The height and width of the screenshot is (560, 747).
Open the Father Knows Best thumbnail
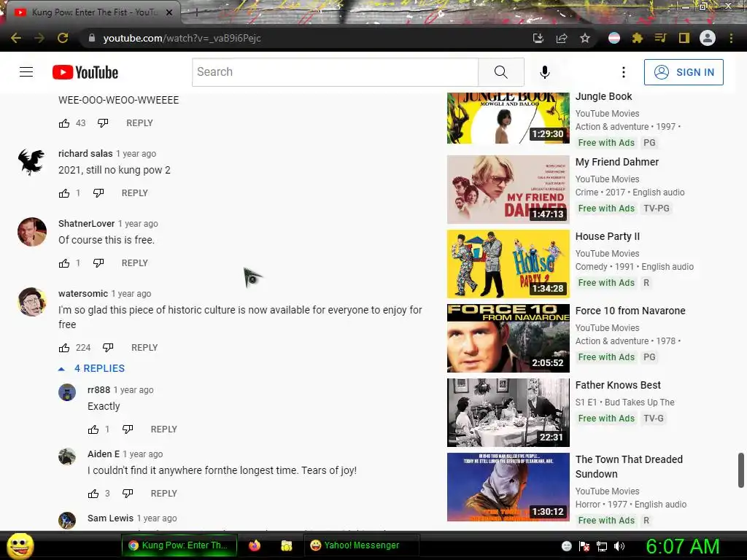click(x=508, y=413)
